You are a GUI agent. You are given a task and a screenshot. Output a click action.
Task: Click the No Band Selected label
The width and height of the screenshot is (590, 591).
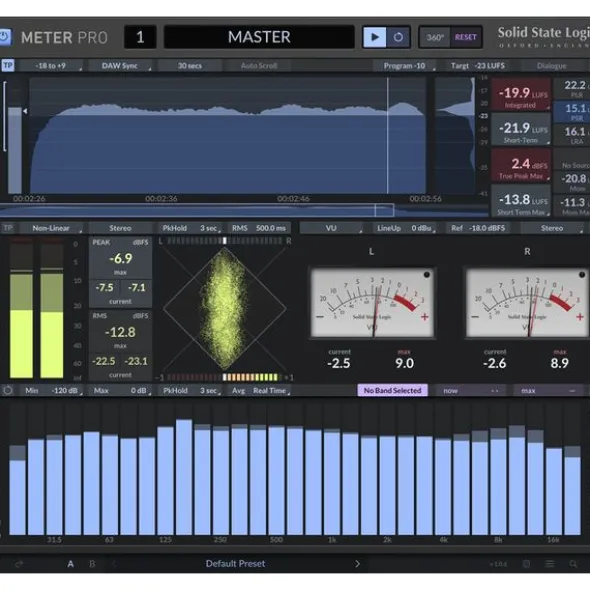tap(392, 390)
